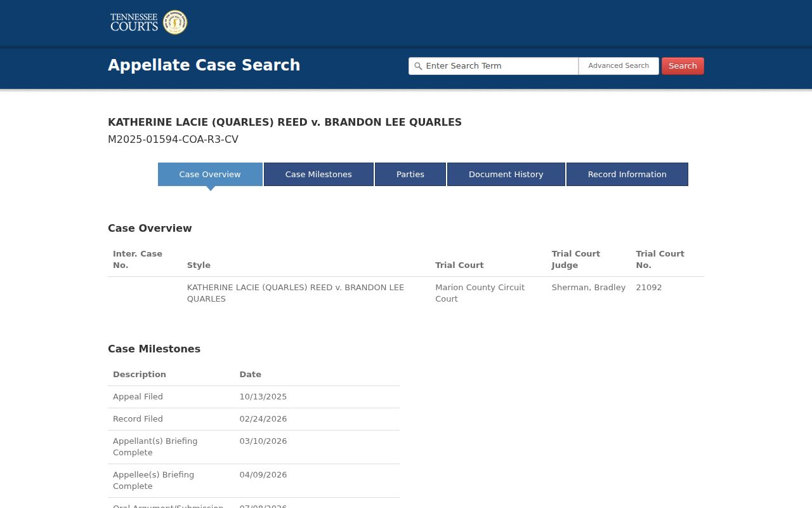Click the date 02/24/2026
The image size is (812, 508).
point(263,419)
